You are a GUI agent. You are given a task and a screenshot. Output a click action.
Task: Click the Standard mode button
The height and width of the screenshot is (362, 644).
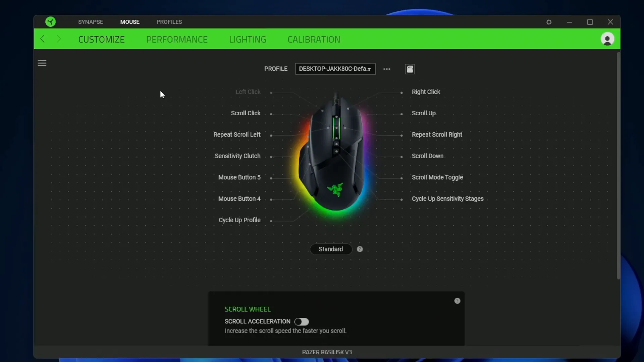(x=331, y=249)
